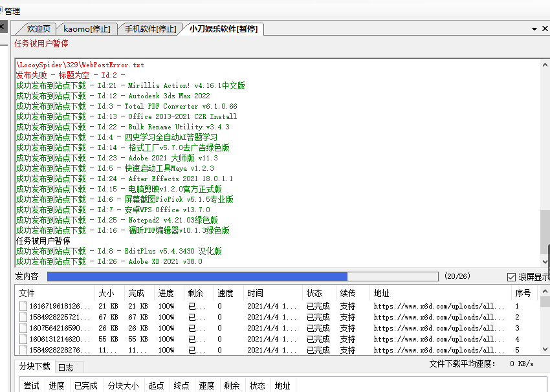
Task: Click the 分块大小 column header
Action: (124, 386)
